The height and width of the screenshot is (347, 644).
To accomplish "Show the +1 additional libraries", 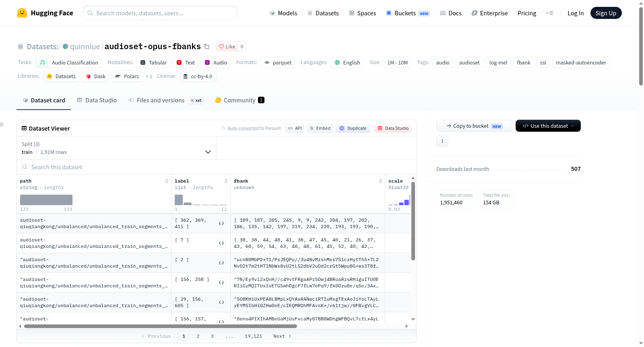I will (149, 76).
